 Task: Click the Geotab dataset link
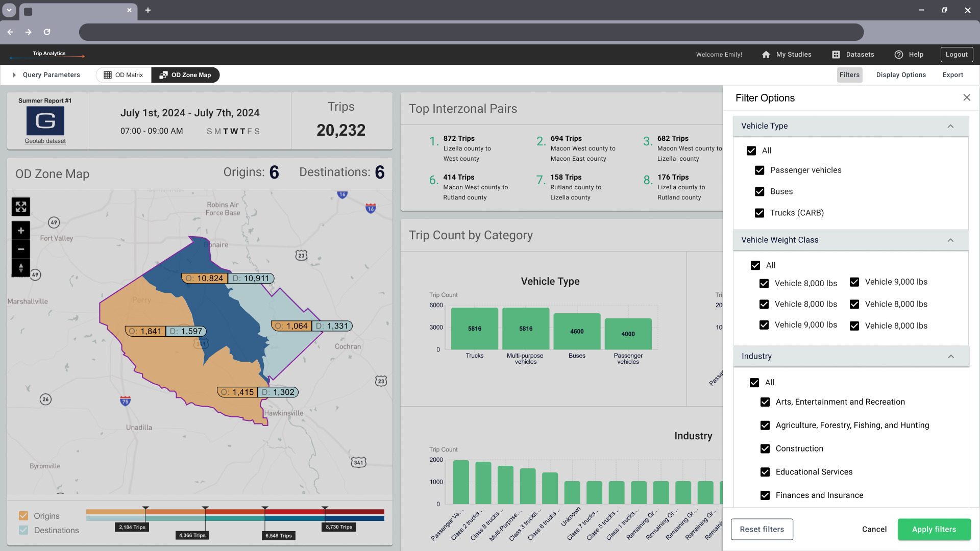[x=45, y=141]
